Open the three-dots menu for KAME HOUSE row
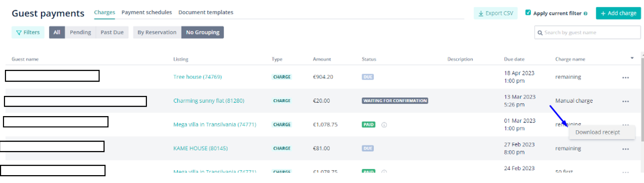Viewport: 644px width, 183px height. [x=625, y=149]
